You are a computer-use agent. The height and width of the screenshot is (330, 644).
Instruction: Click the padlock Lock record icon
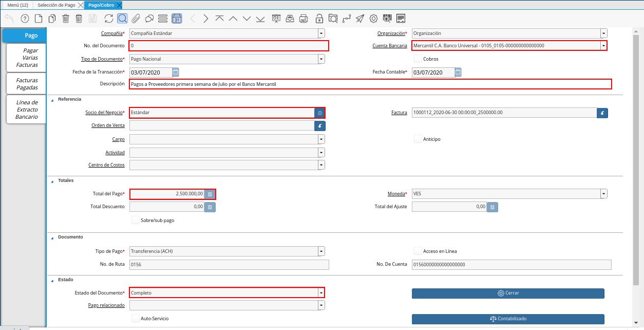pos(319,19)
